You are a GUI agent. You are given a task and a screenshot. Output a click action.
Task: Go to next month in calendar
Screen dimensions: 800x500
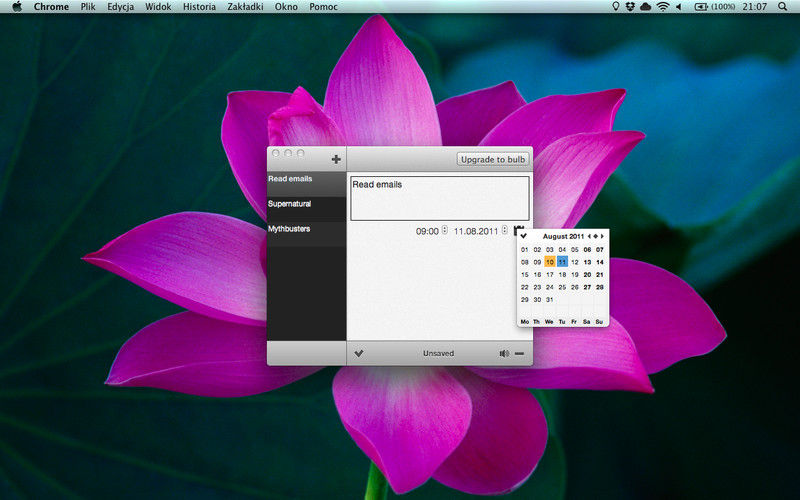click(603, 237)
